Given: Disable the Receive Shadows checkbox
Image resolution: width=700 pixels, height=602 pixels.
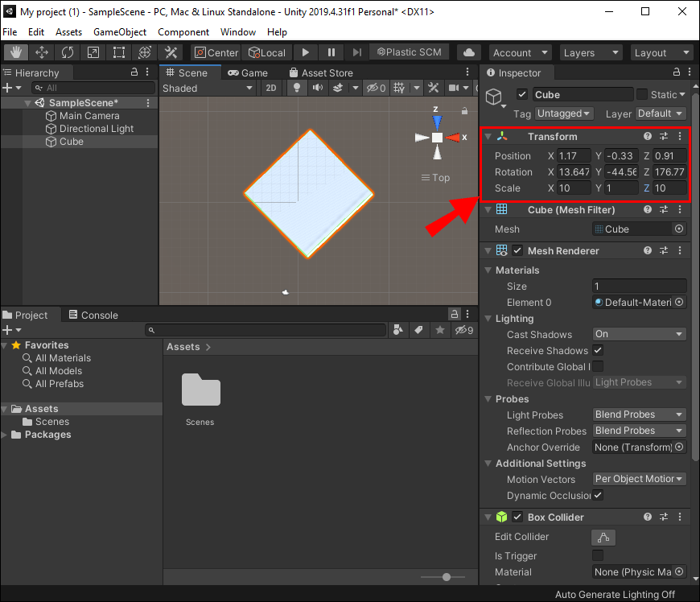Looking at the screenshot, I should pos(597,350).
